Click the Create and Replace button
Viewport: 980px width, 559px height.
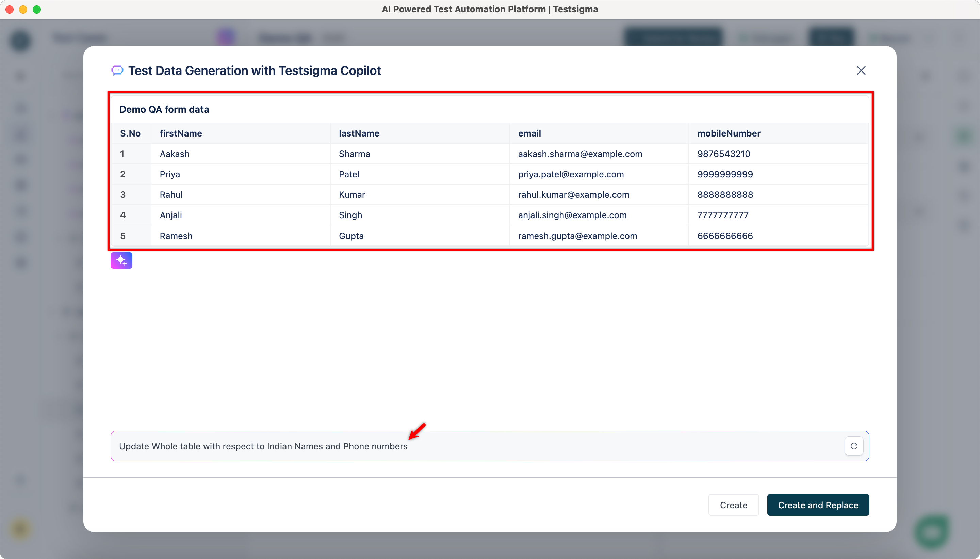(x=818, y=505)
